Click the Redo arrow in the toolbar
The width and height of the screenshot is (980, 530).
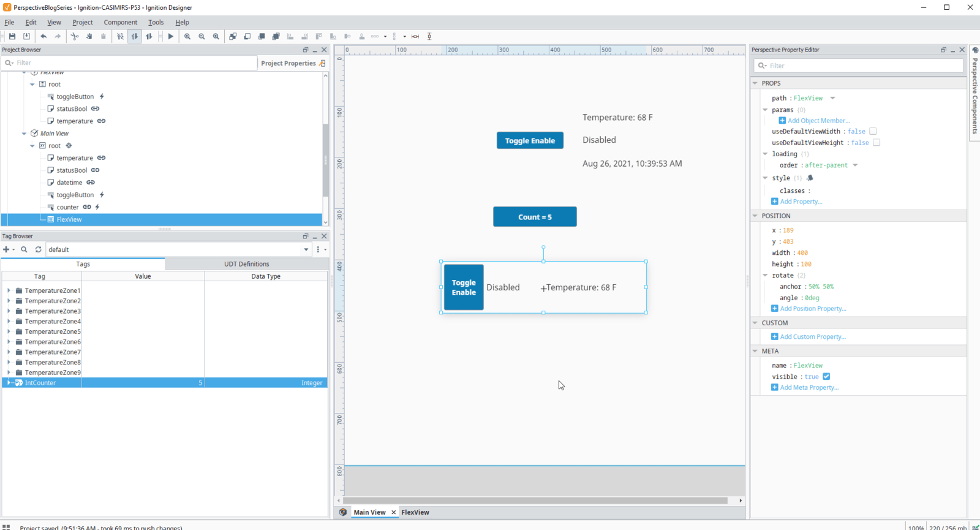(x=58, y=37)
